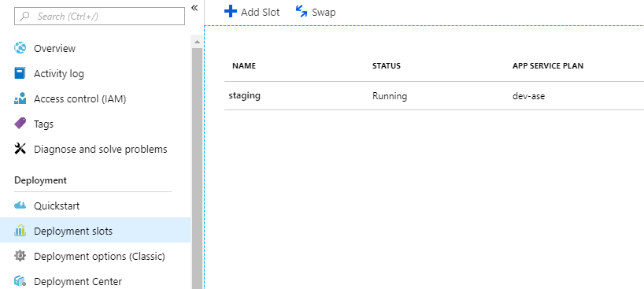Click the Swap button label
This screenshot has width=644, height=289.
click(324, 13)
